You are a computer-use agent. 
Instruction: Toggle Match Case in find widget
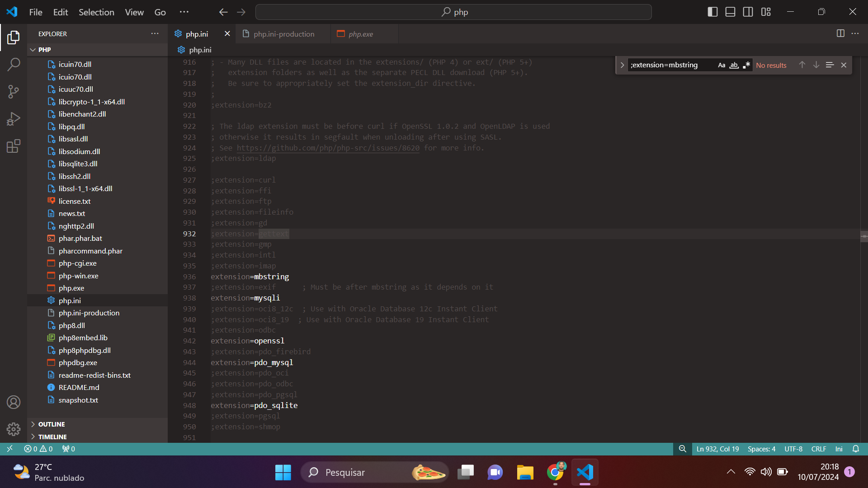coord(722,65)
